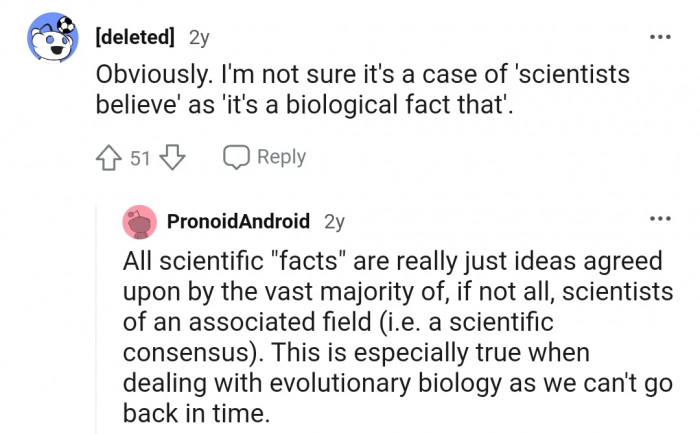The image size is (700, 434).
Task: Click the soccer ball badge on deleted avatar
Action: (x=64, y=23)
